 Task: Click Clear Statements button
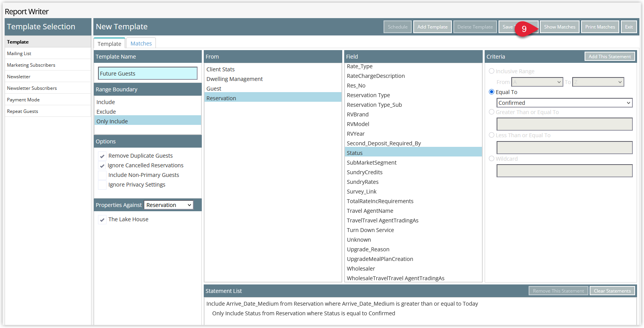click(x=612, y=291)
